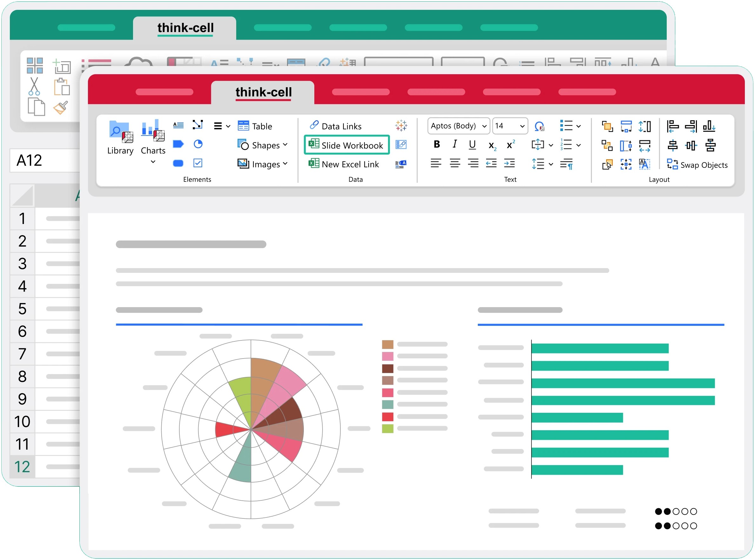This screenshot has height=560, width=755.
Task: Open the font size 14 dropdown
Action: (522, 126)
